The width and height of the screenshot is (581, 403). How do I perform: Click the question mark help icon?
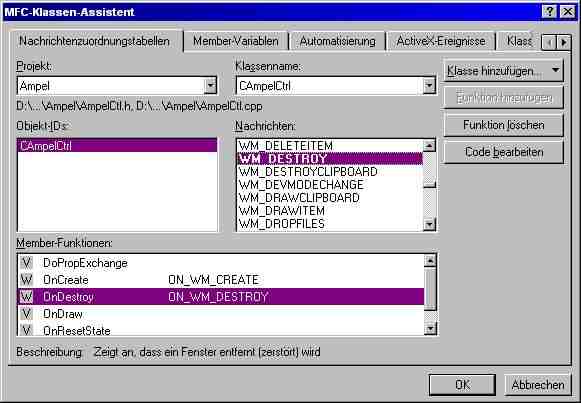coord(549,12)
